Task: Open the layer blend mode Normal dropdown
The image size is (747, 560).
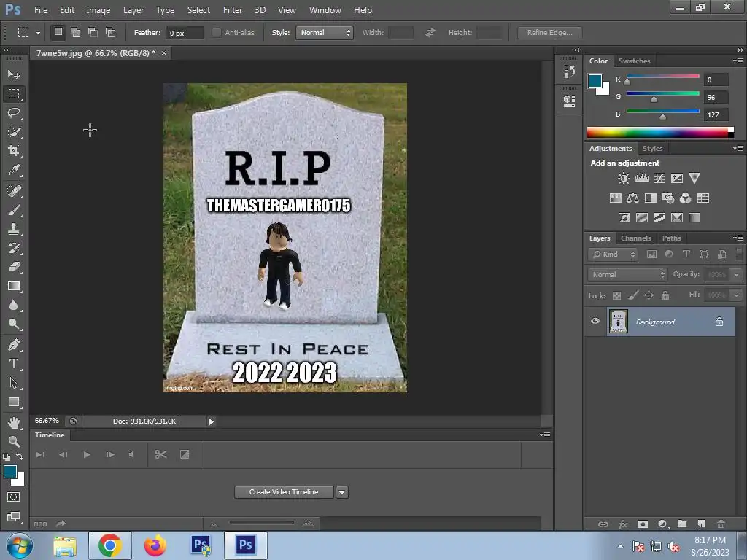Action: point(627,275)
